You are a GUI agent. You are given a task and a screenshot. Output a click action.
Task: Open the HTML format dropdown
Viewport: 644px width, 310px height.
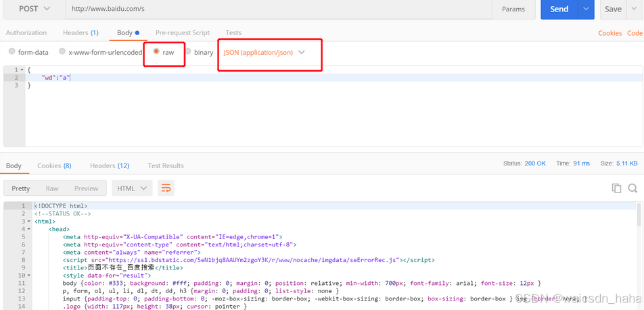click(132, 188)
